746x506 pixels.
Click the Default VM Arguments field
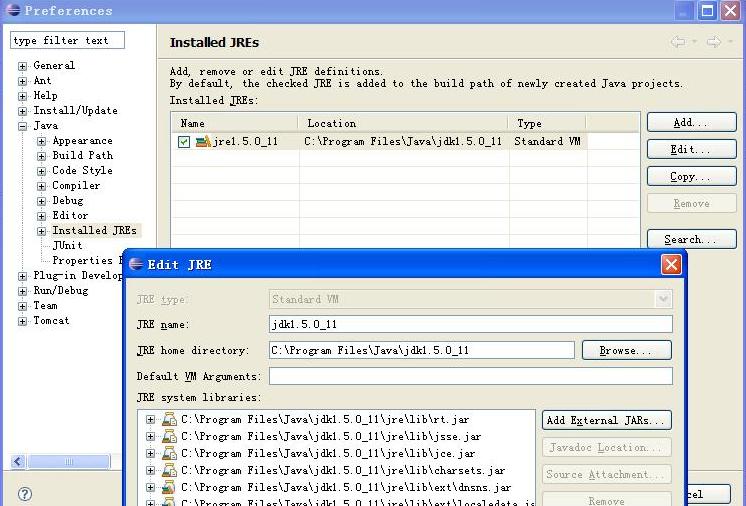[x=471, y=376]
